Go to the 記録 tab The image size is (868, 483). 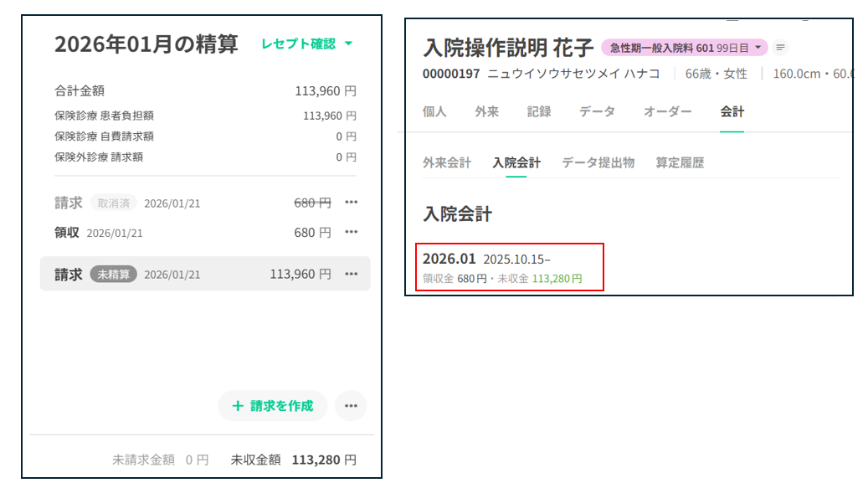tap(539, 111)
